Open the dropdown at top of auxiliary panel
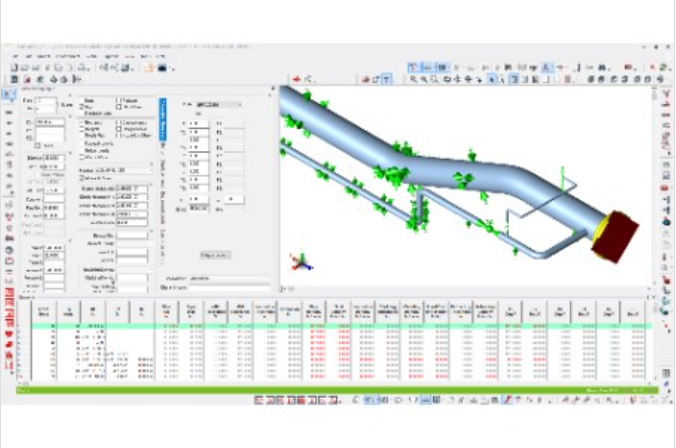Screen dimensions: 676x448 219,105
